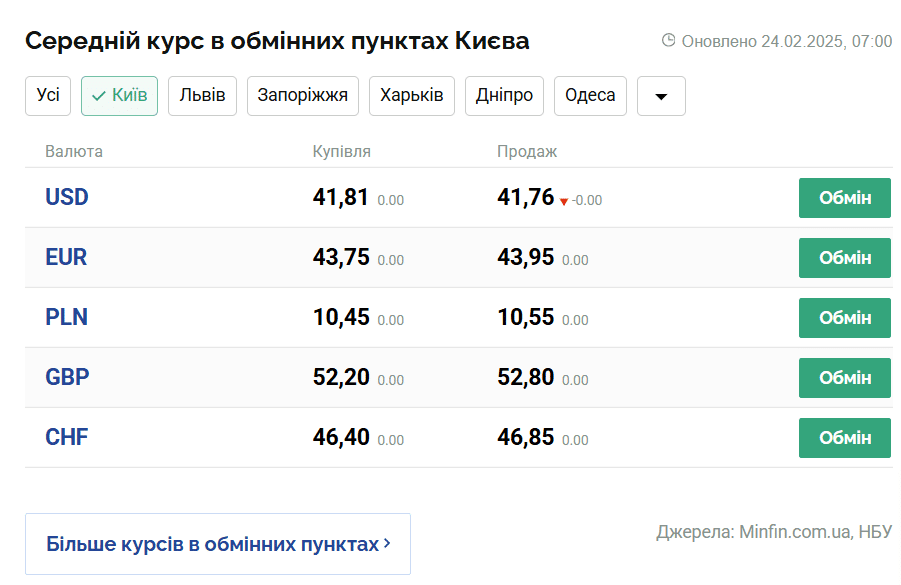Select the Усі city filter
This screenshot has height=585, width=901.
pos(48,96)
